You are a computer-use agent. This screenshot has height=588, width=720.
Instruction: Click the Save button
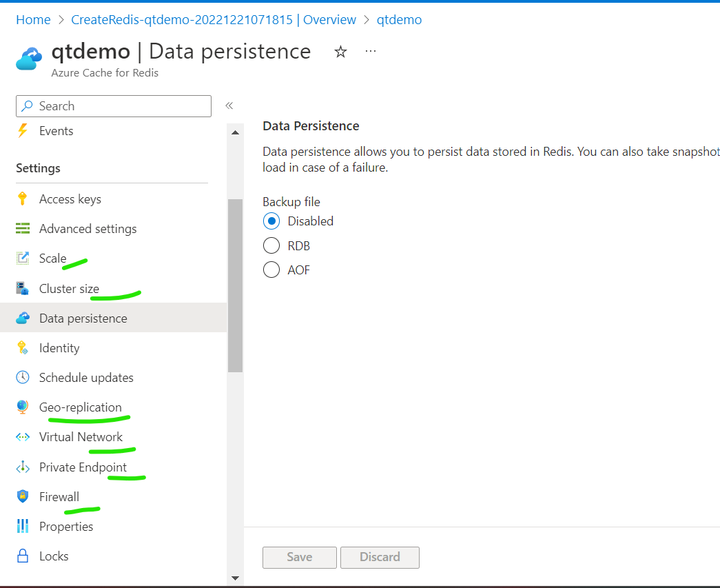click(x=300, y=557)
